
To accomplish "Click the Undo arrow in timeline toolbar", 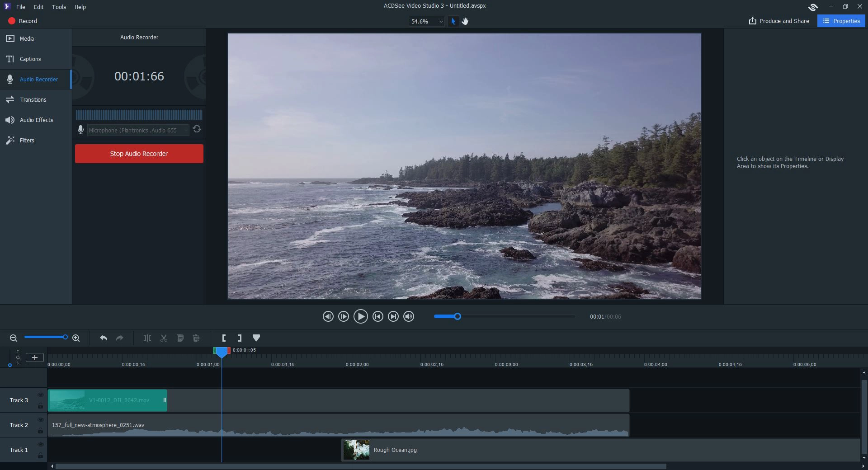I will tap(104, 338).
